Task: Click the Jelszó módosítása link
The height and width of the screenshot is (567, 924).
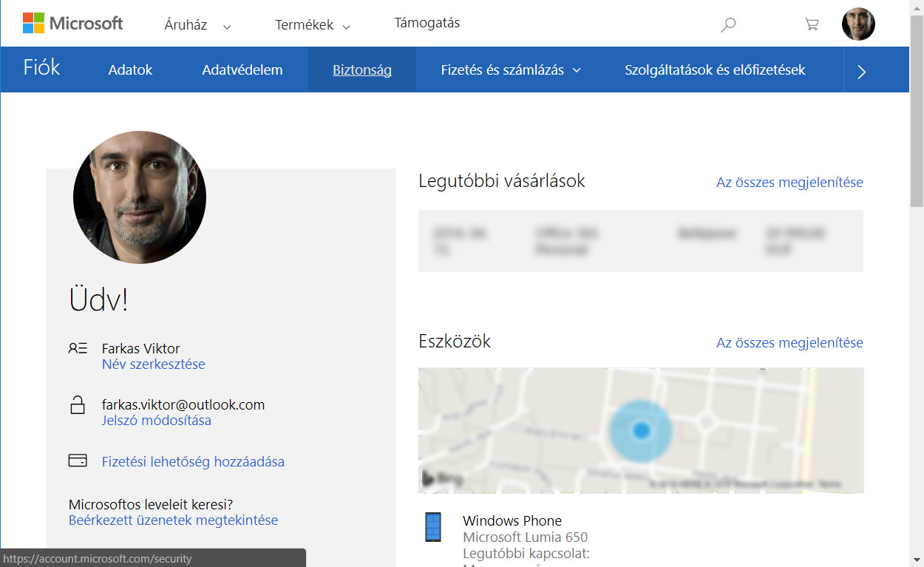Action: 157,421
